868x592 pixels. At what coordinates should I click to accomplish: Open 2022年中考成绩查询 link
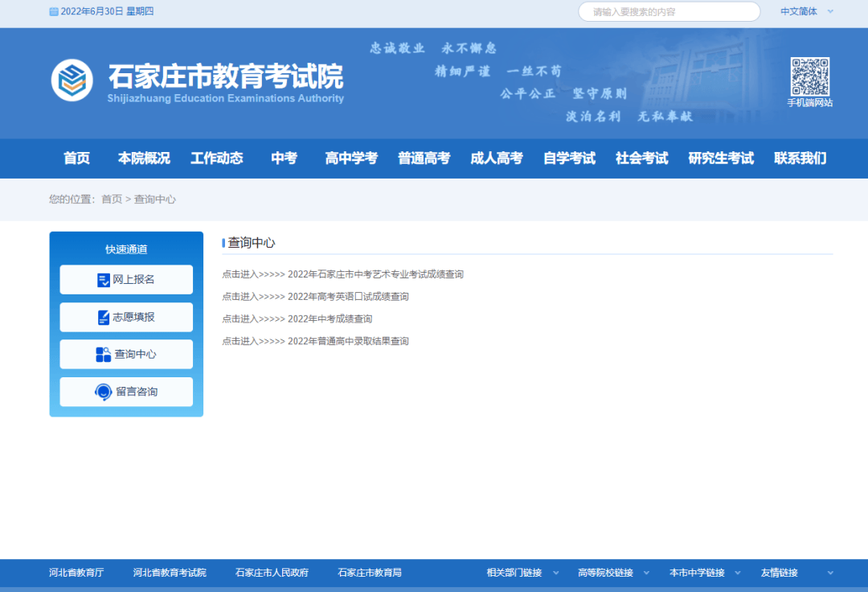click(x=330, y=319)
